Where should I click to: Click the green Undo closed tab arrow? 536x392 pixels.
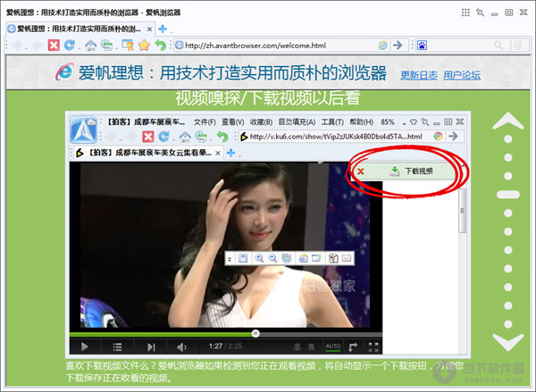point(160,46)
